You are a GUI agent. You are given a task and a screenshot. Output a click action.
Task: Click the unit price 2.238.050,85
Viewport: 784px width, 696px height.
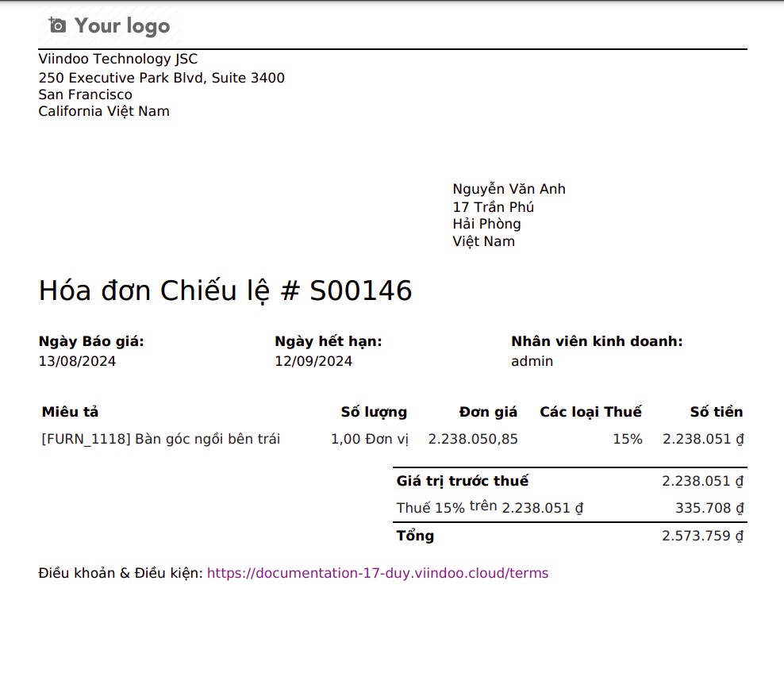pyautogui.click(x=472, y=439)
